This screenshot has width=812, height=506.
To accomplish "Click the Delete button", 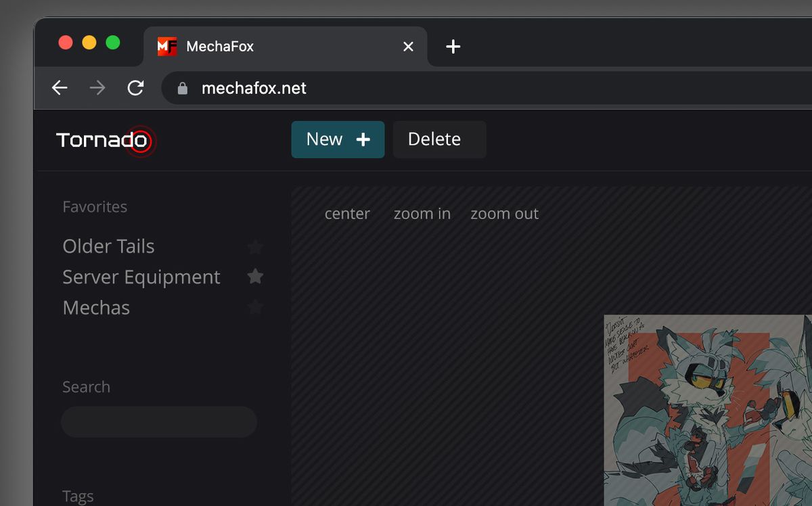I will click(x=439, y=139).
